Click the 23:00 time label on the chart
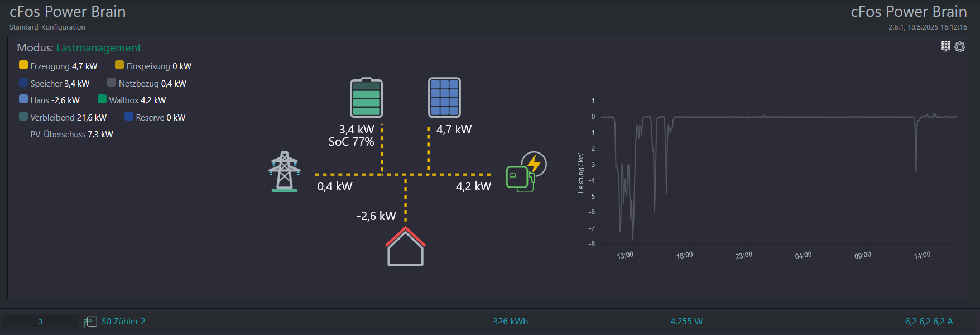This screenshot has height=335, width=980. pyautogui.click(x=743, y=255)
